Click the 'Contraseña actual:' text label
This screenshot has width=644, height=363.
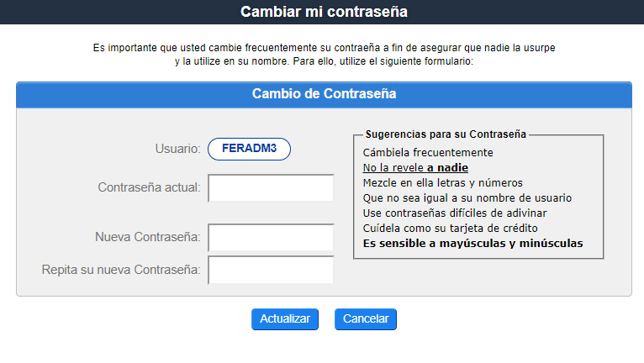149,187
